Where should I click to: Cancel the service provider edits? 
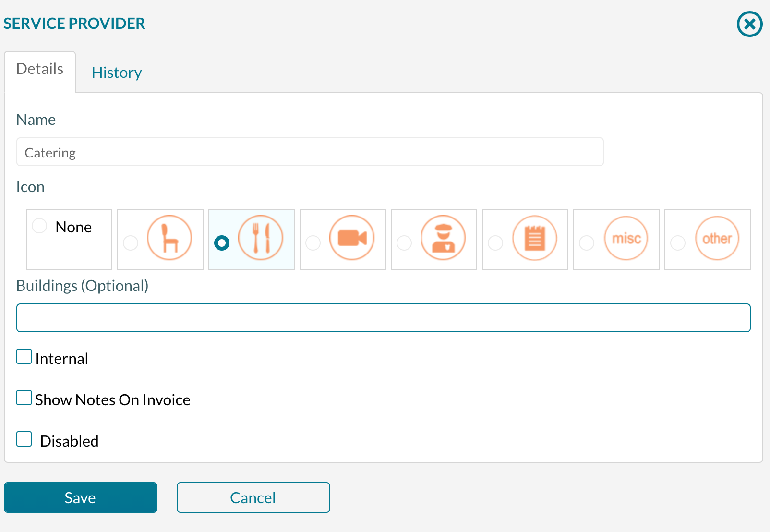point(253,497)
